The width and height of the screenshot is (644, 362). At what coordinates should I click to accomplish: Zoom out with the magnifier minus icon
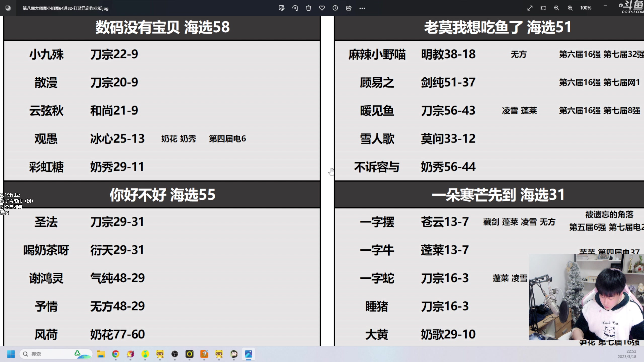click(x=556, y=8)
